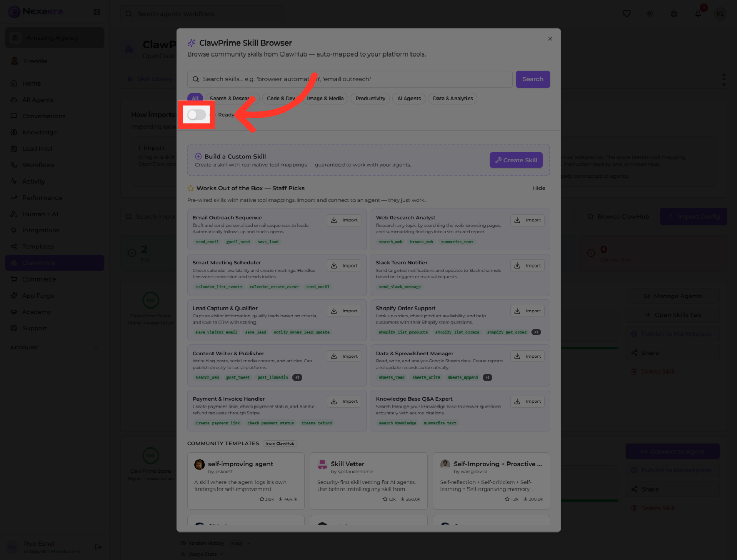
Task: Open notifications via the bell icon
Action: click(x=698, y=14)
